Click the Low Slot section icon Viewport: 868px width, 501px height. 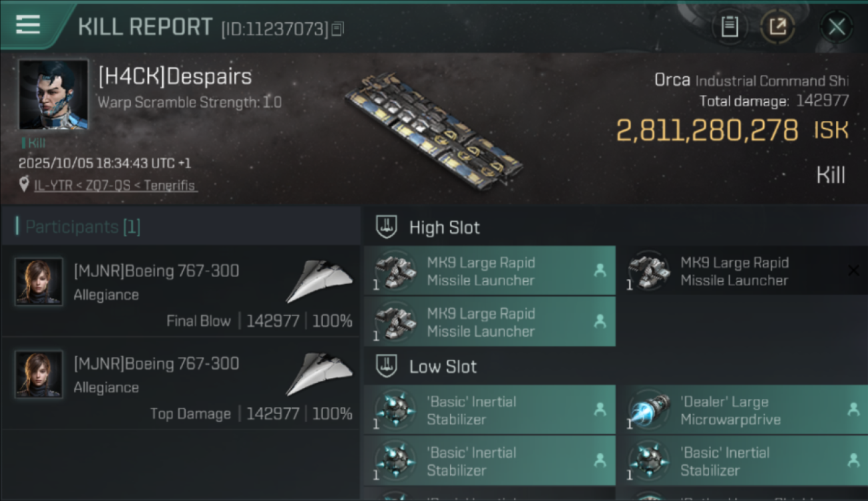tap(387, 366)
